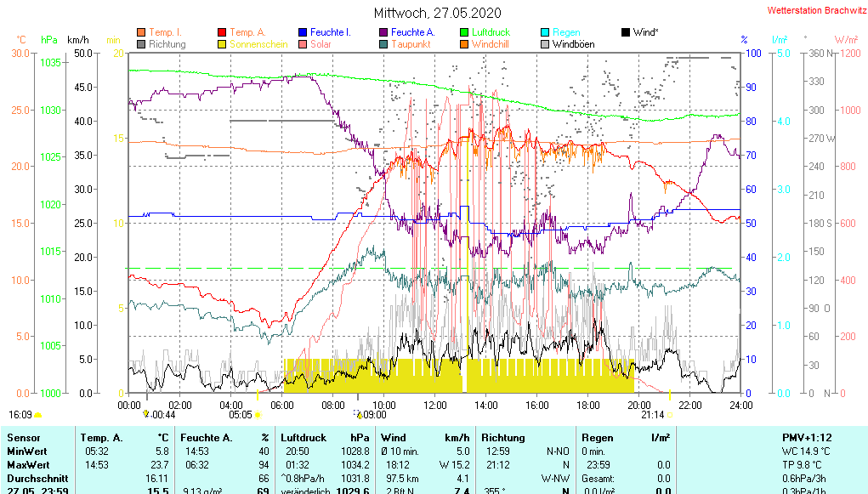
Task: Click the orange Temp. I. legend swatch
Action: click(141, 32)
